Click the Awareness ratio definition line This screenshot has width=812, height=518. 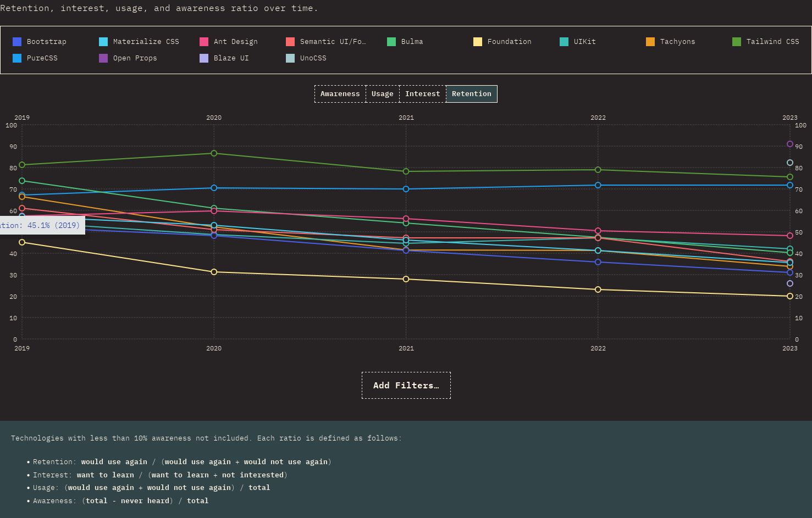(x=120, y=501)
